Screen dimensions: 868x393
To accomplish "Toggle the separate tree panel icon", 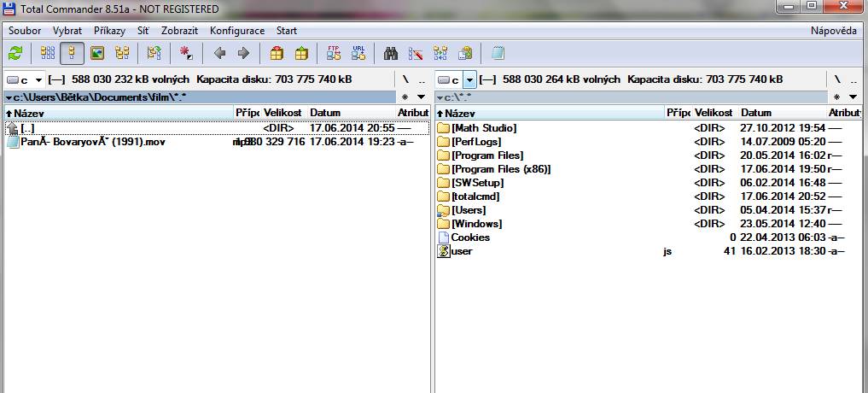I will click(x=154, y=53).
